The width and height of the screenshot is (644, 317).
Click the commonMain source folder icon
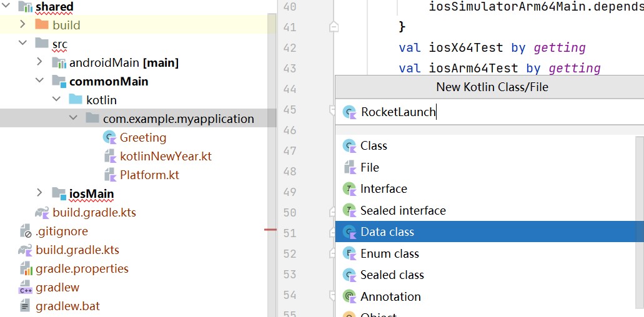pyautogui.click(x=59, y=81)
